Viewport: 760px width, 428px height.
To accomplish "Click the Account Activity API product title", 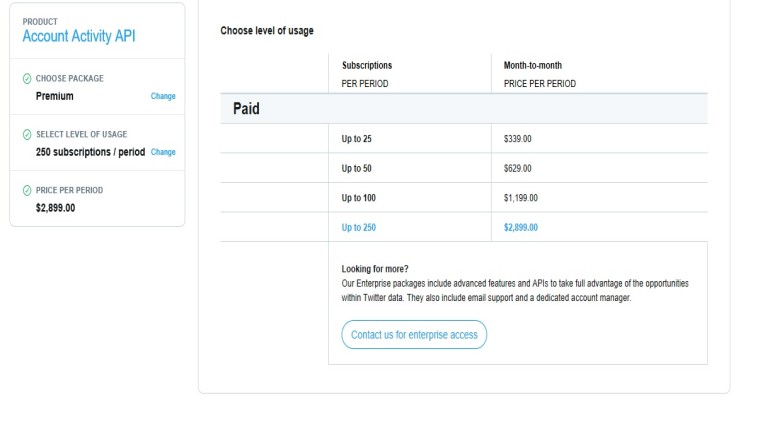I will [x=79, y=36].
